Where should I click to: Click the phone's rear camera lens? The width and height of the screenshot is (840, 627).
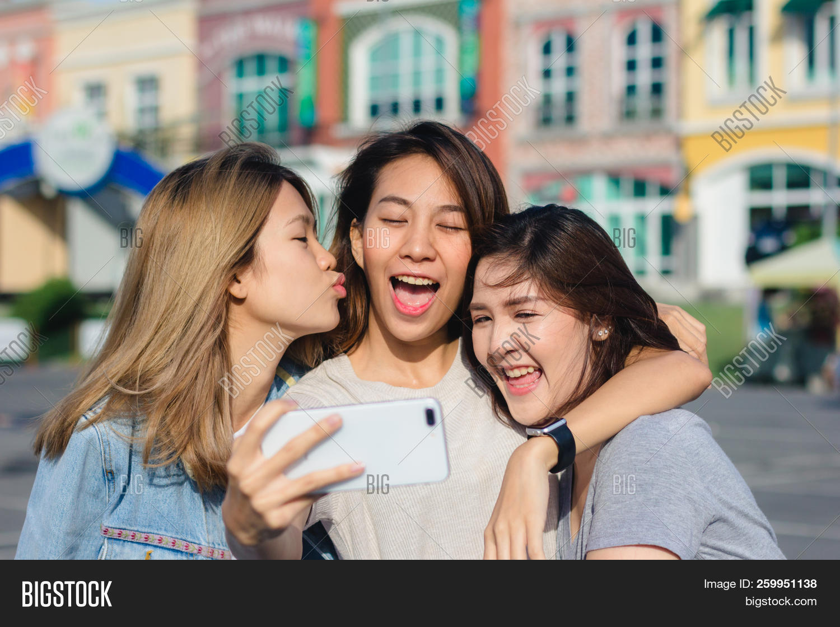click(x=430, y=417)
